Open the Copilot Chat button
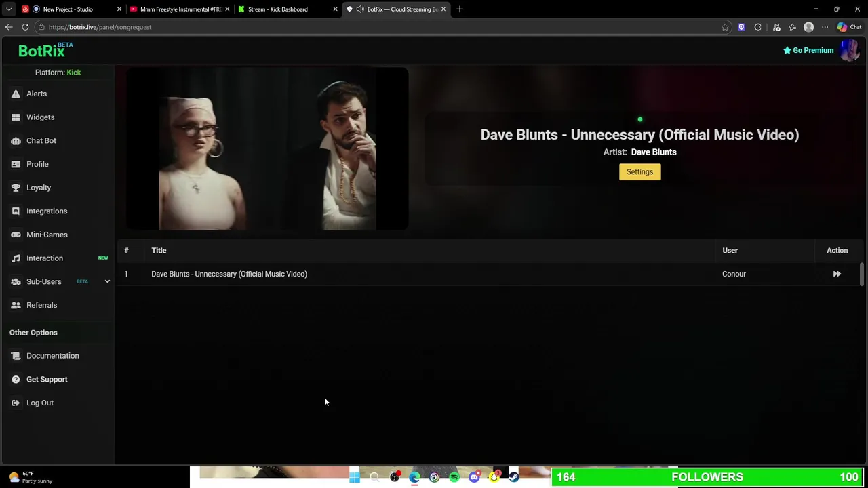868x488 pixels. [848, 27]
